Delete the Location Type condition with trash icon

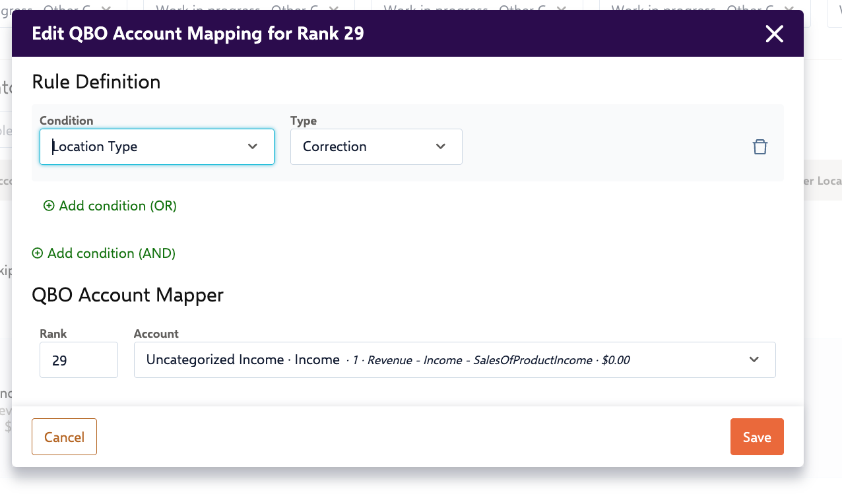click(x=760, y=146)
